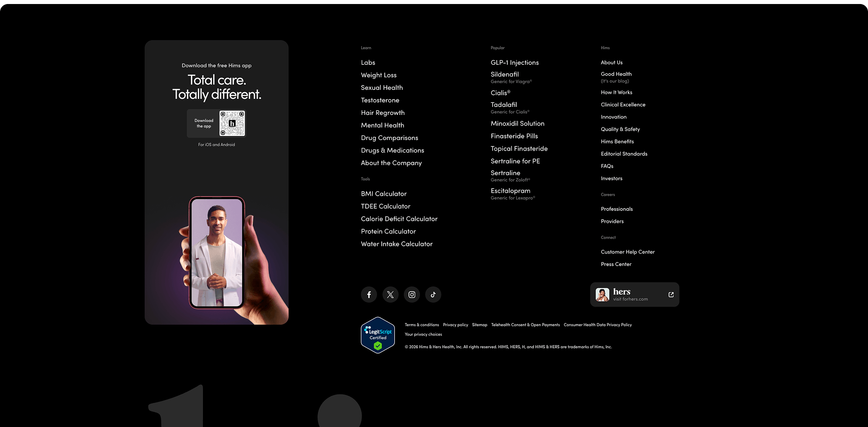
Task: Click Quality & Safety link
Action: click(620, 129)
